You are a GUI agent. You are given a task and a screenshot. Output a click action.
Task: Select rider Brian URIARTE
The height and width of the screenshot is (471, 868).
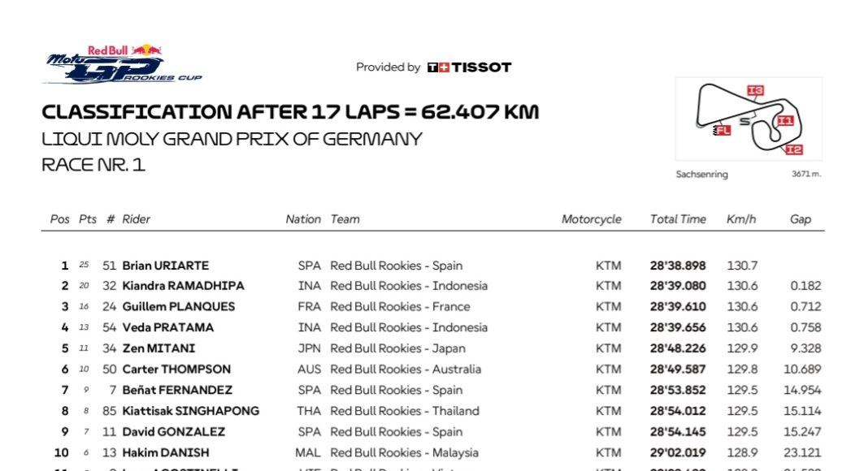(165, 266)
